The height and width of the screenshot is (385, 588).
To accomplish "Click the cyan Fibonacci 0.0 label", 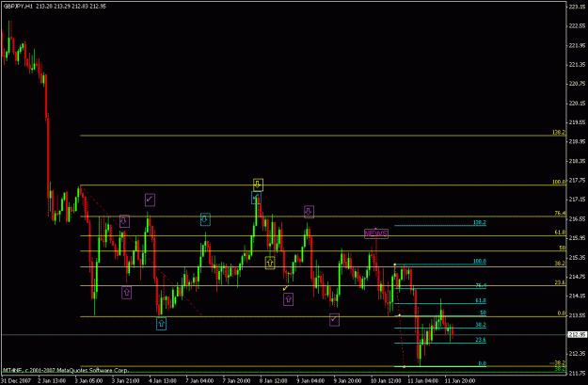I will click(x=483, y=363).
